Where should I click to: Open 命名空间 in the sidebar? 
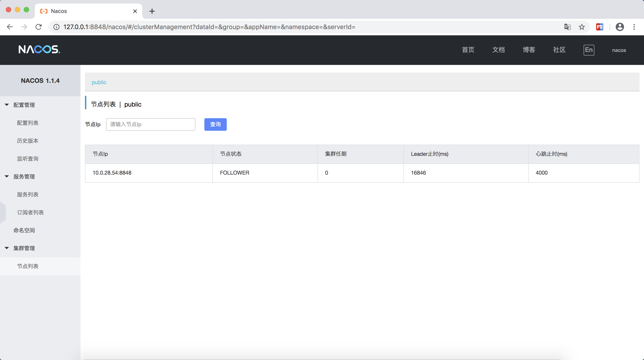24,230
